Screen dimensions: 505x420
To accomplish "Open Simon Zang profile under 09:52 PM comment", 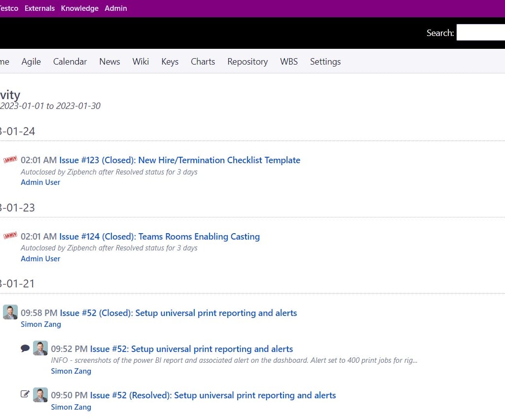I will (71, 371).
